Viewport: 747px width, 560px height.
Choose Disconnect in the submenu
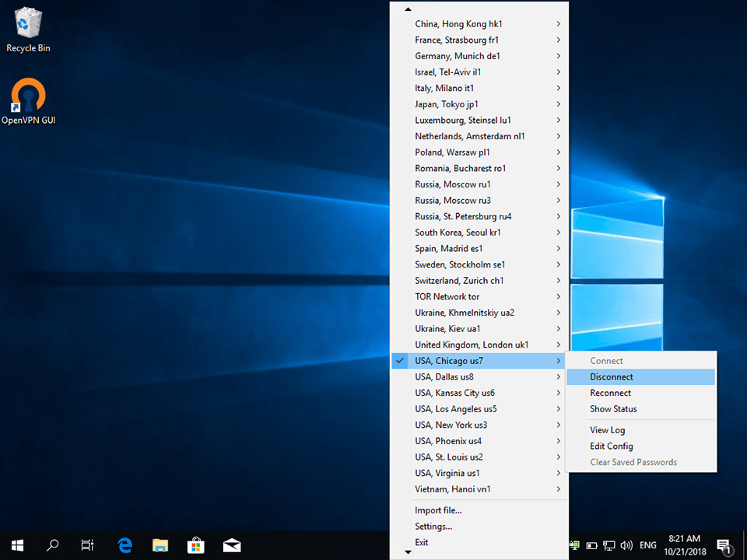pyautogui.click(x=640, y=377)
